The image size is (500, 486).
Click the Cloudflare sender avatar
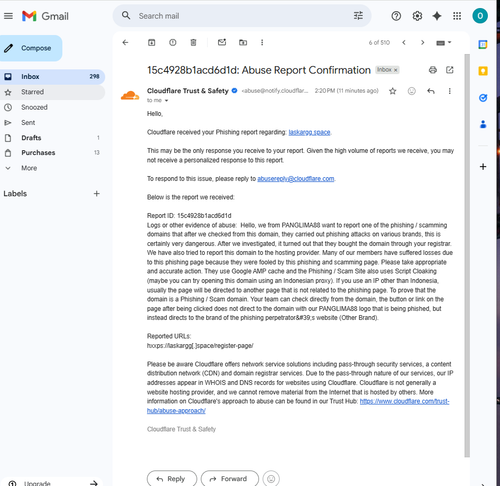tap(130, 95)
